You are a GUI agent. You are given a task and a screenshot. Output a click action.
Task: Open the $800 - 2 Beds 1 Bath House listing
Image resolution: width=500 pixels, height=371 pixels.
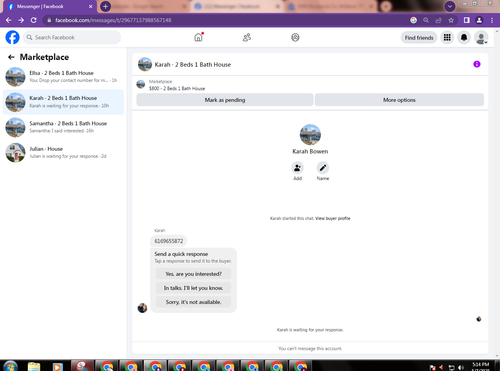tap(177, 88)
